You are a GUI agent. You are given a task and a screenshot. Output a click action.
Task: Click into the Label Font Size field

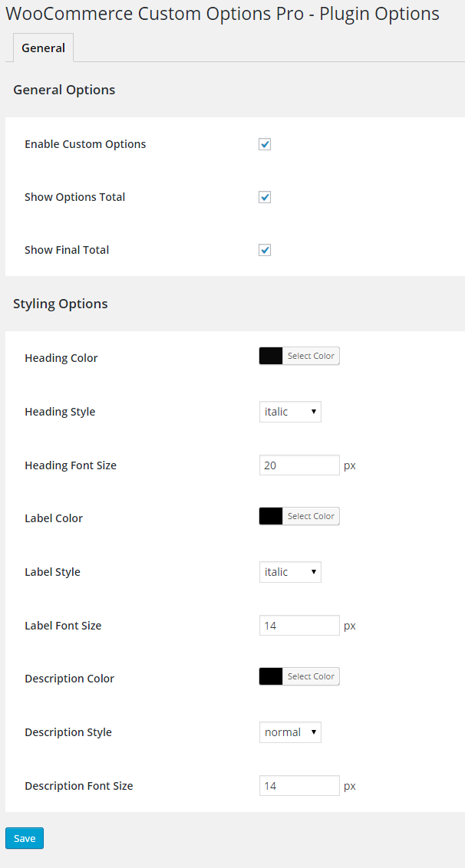click(x=299, y=626)
